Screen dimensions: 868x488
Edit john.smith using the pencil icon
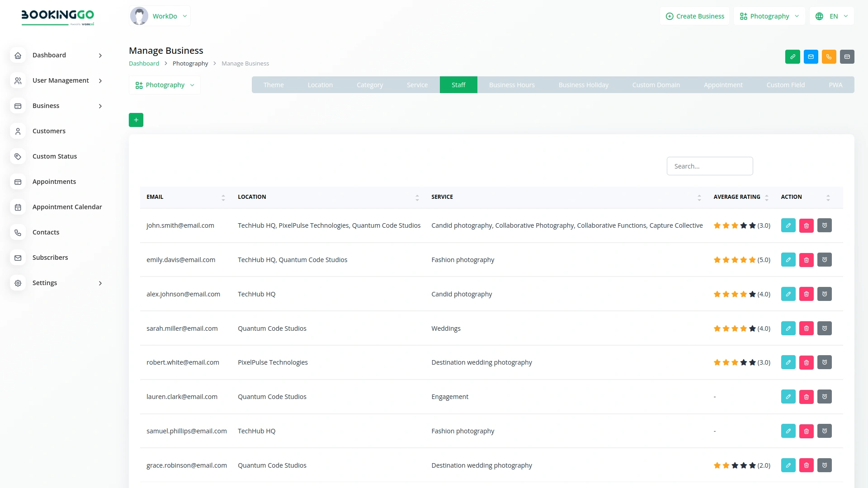788,225
